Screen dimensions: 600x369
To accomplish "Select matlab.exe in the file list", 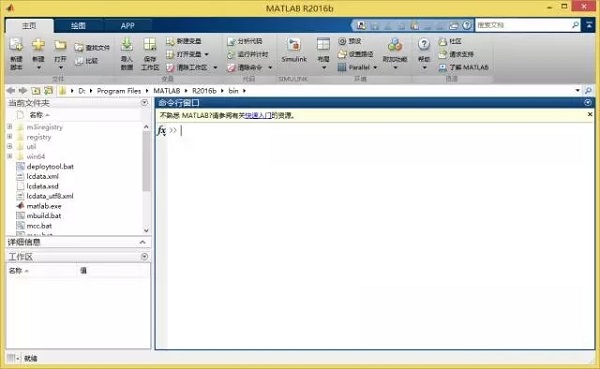I will 44,206.
